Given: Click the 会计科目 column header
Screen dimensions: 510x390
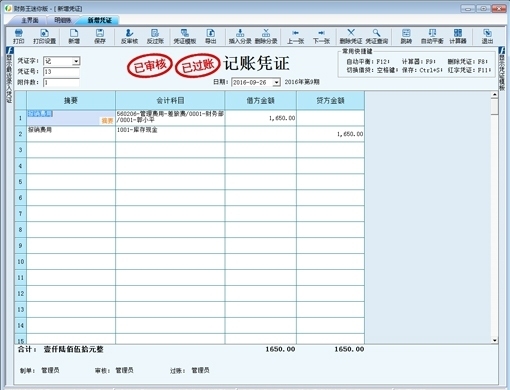Looking at the screenshot, I should coord(170,100).
